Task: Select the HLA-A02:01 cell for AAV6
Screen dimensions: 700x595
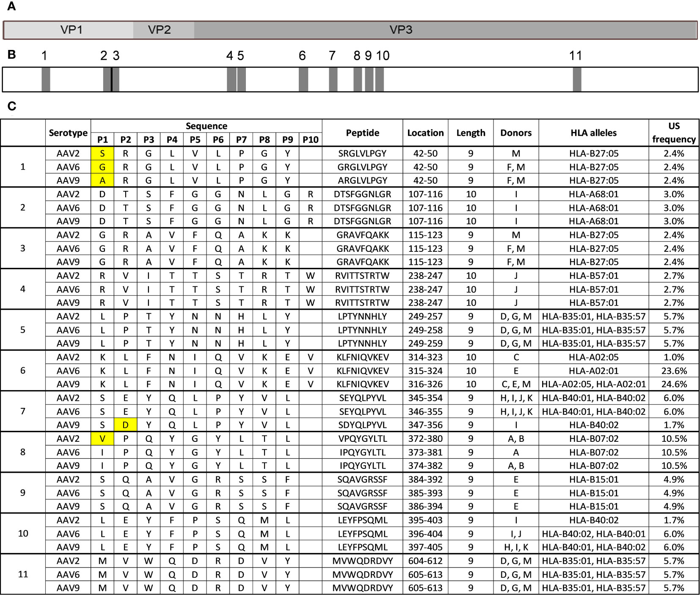Action: click(x=594, y=371)
